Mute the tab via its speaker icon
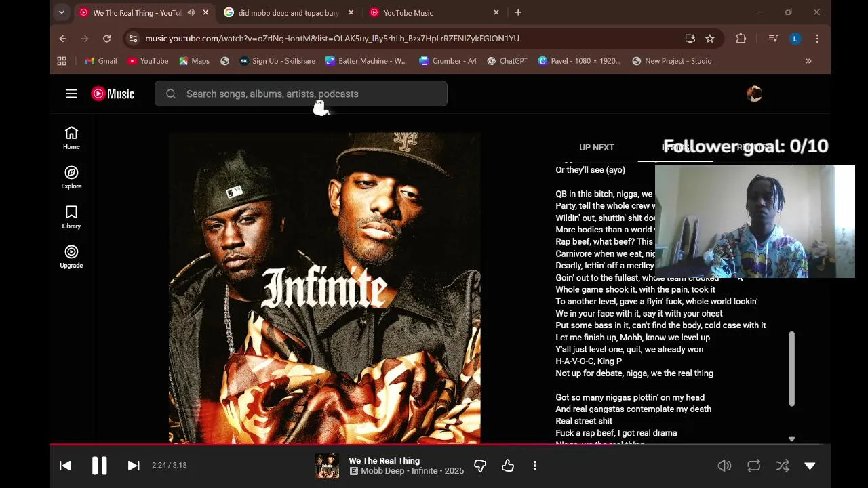868x488 pixels. pos(191,12)
